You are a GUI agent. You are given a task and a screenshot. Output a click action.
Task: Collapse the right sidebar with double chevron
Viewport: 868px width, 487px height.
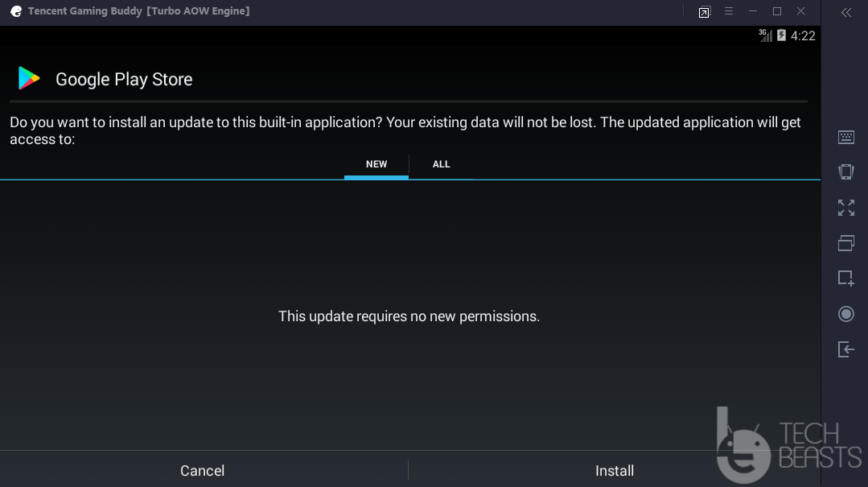click(845, 12)
